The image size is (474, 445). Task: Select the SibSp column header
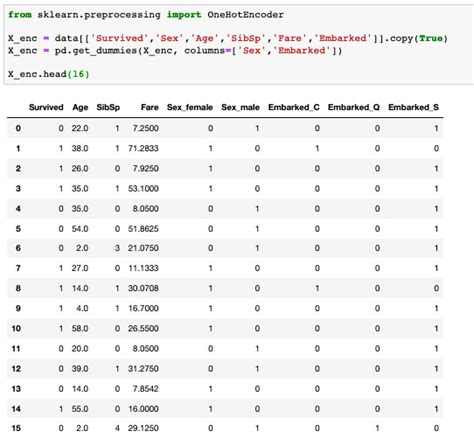pos(108,107)
